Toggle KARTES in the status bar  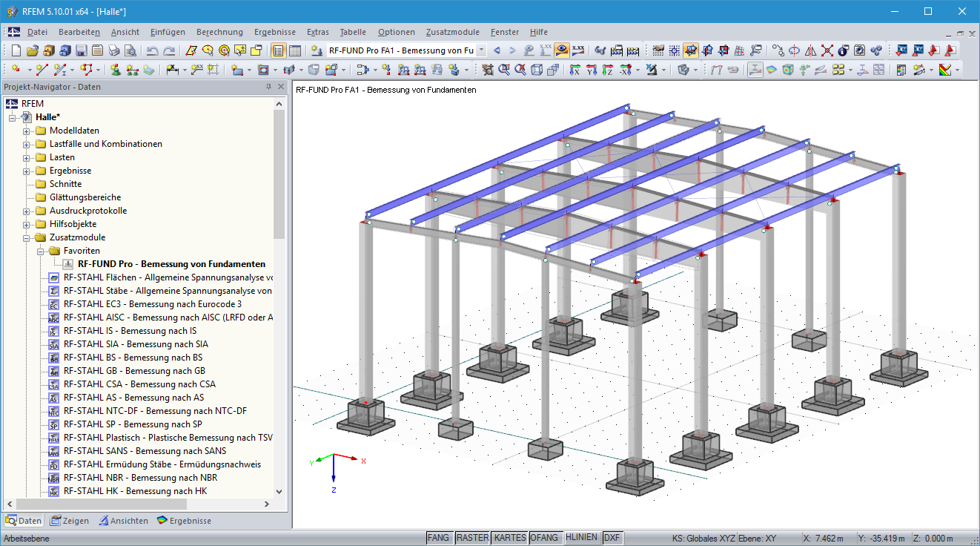point(510,538)
